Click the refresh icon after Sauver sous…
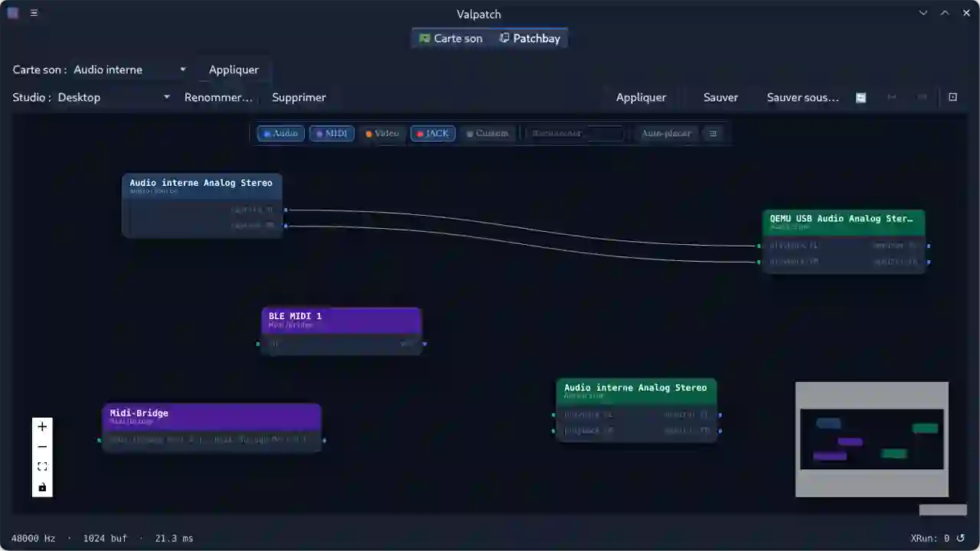 click(x=861, y=97)
